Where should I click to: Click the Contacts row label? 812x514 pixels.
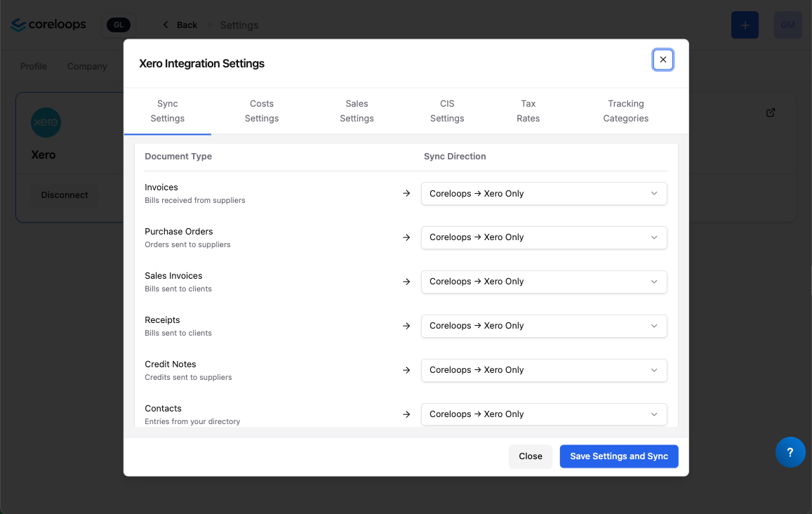click(163, 408)
